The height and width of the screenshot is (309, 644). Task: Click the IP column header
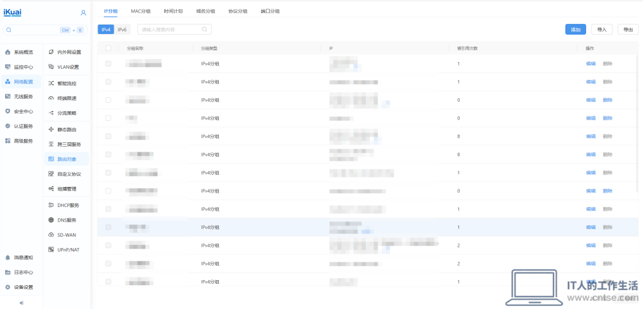click(x=331, y=48)
